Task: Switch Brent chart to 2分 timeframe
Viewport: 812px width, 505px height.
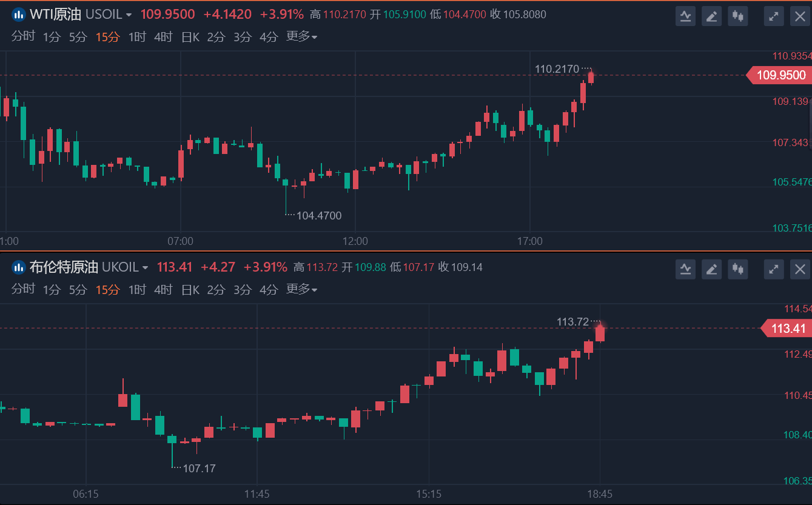Action: tap(216, 290)
